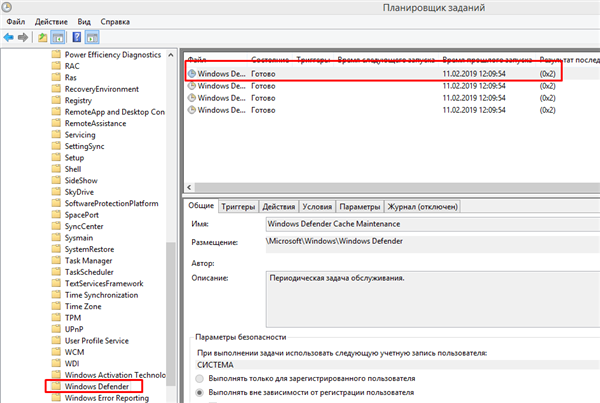Viewport: 600px width, 403px height.
Task: Select the SettingSync folder
Action: click(x=84, y=146)
